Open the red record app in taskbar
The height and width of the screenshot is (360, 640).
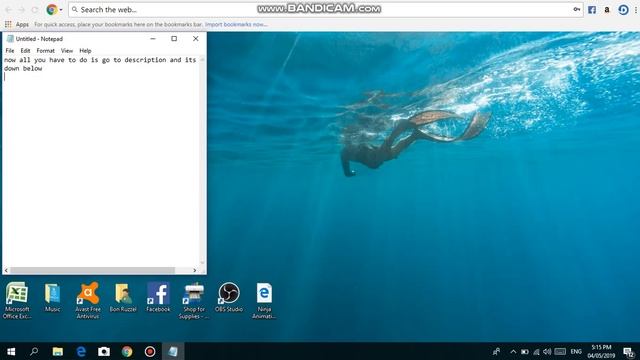150,351
